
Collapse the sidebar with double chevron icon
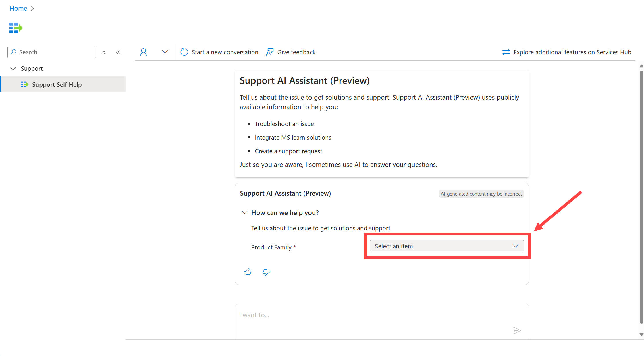118,52
